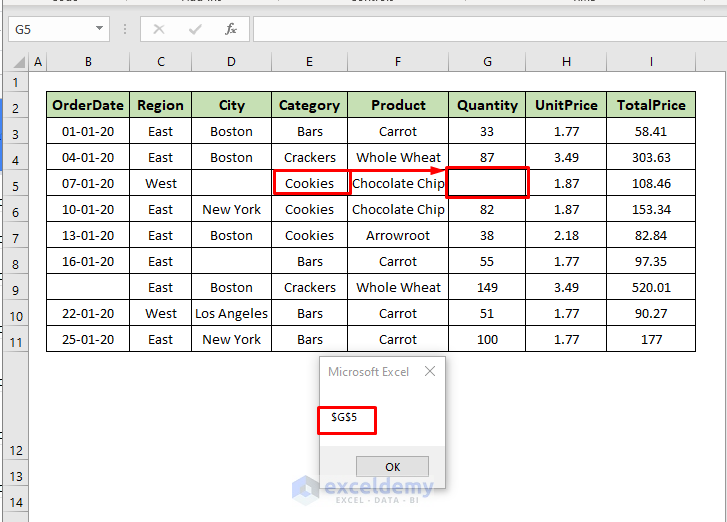Click the Cookies cell in row 5
This screenshot has height=522, width=727.
(x=309, y=183)
